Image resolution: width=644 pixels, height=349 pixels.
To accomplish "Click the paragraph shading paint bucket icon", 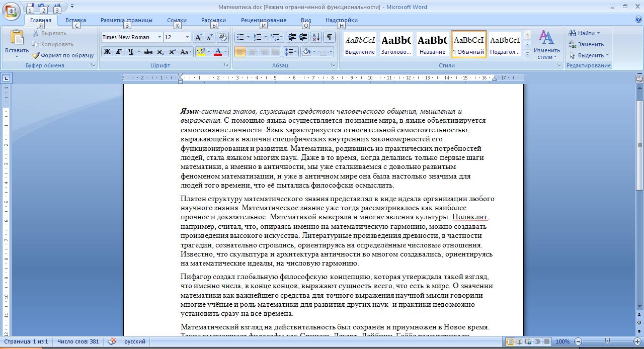I will pos(305,52).
